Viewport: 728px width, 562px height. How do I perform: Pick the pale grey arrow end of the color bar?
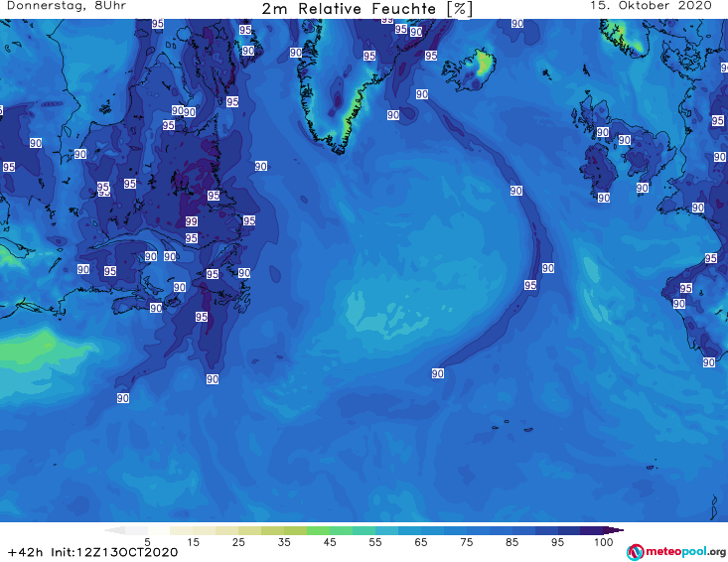114,530
